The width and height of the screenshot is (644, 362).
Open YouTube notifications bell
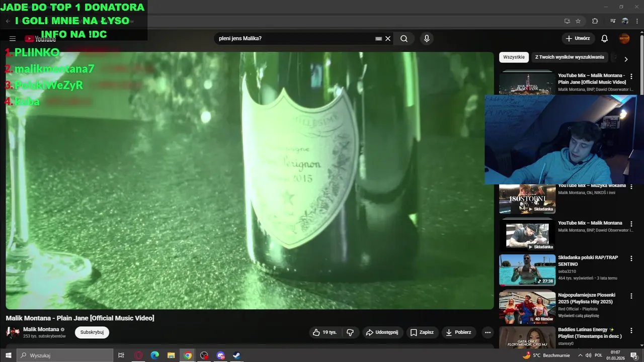(605, 39)
